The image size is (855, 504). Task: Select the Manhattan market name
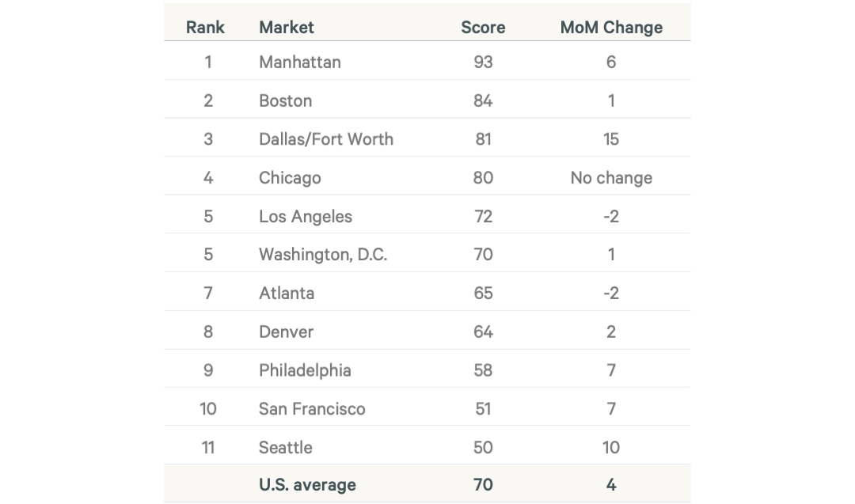tap(300, 62)
